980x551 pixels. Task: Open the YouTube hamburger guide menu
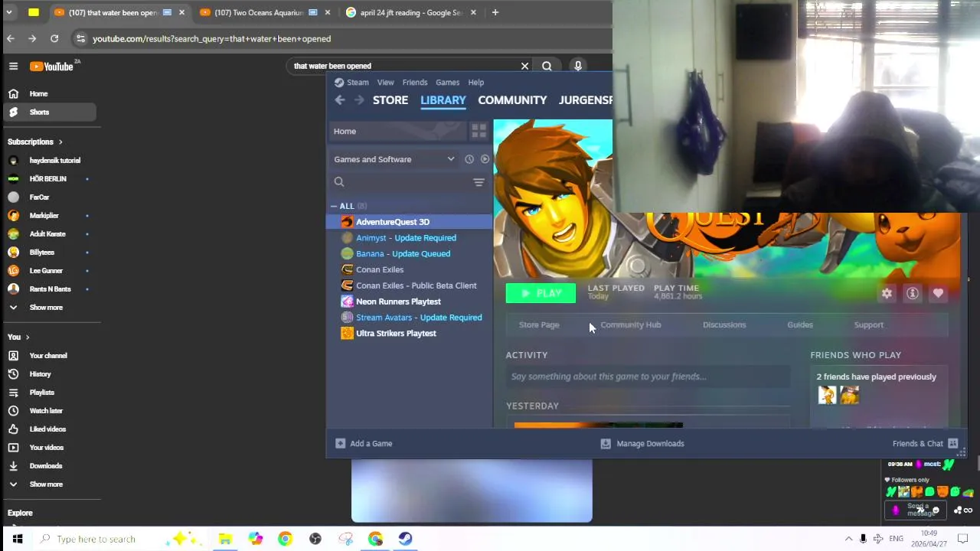pyautogui.click(x=13, y=67)
